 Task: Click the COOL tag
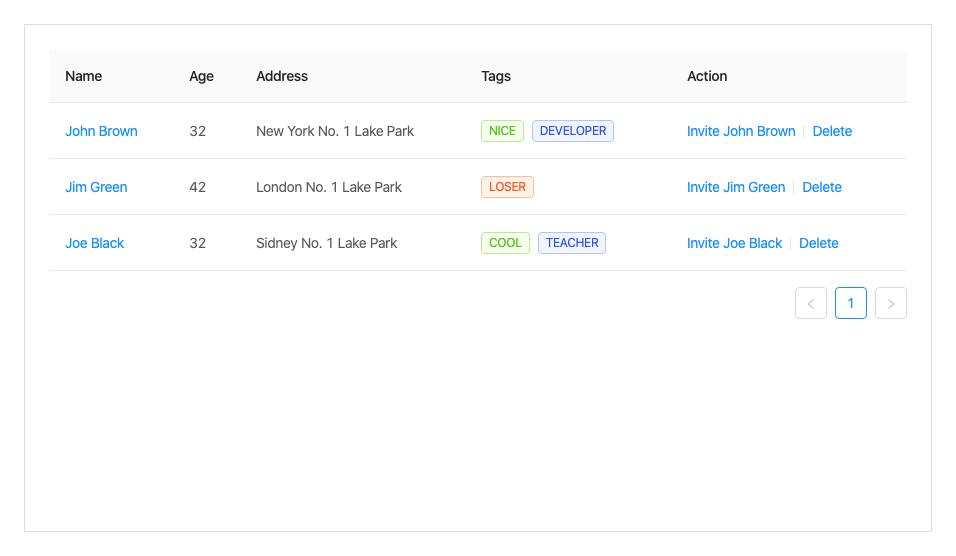point(505,243)
